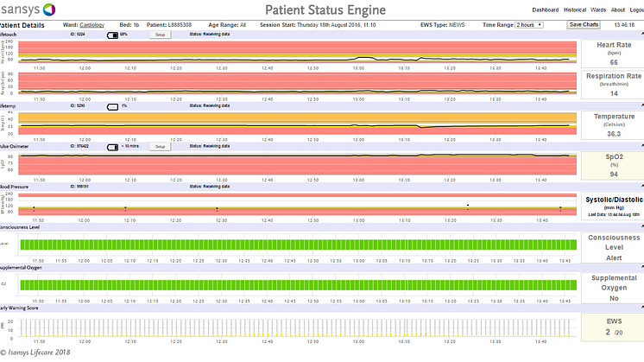Select the Supplemental Oxygen No tile
This screenshot has height=362, width=644.
pyautogui.click(x=612, y=288)
